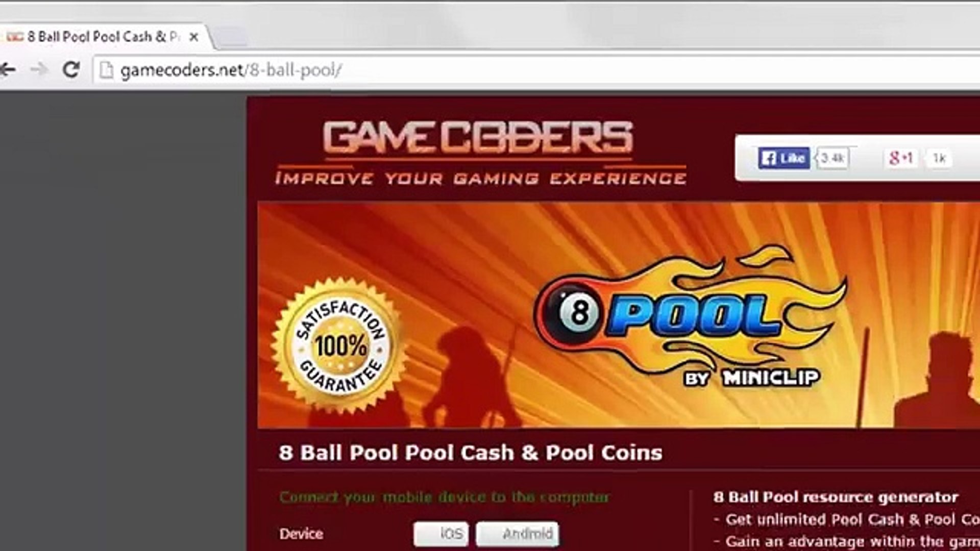Close the 8 Ball Pool tab
Image resolution: width=980 pixels, height=551 pixels.
(193, 37)
